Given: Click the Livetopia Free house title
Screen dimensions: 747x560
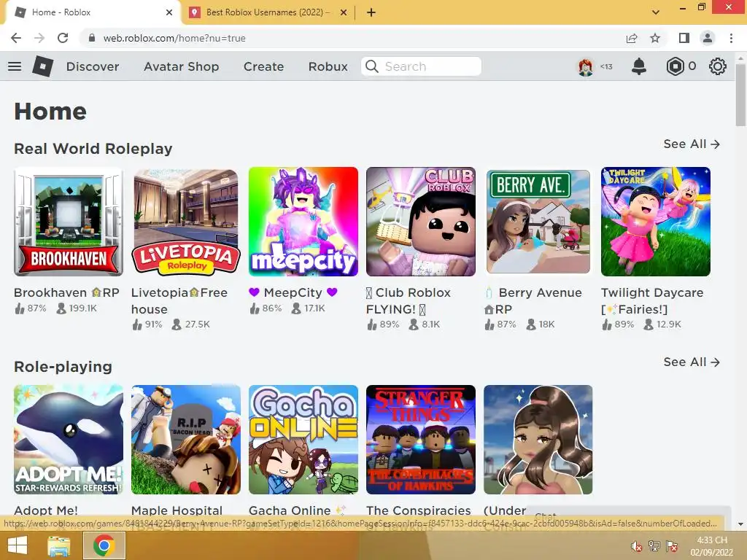Looking at the screenshot, I should [179, 301].
